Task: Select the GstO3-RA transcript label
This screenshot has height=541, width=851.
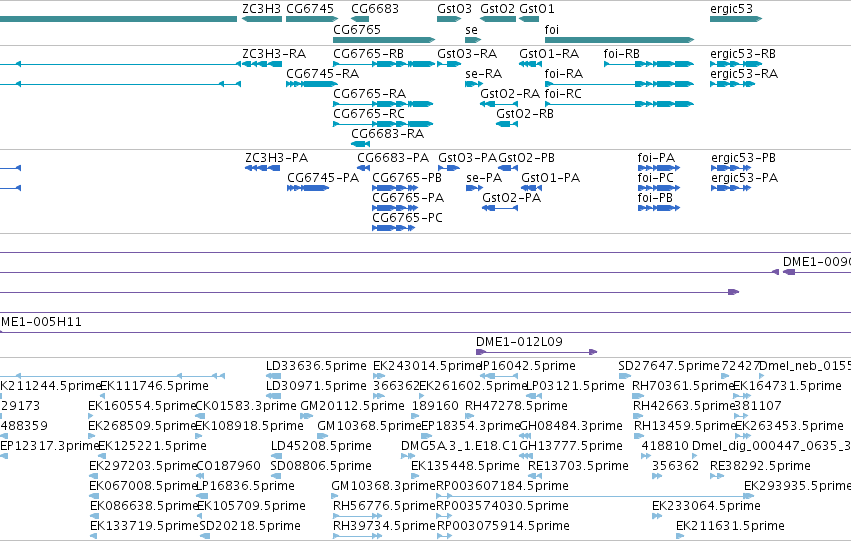Action: 467,54
